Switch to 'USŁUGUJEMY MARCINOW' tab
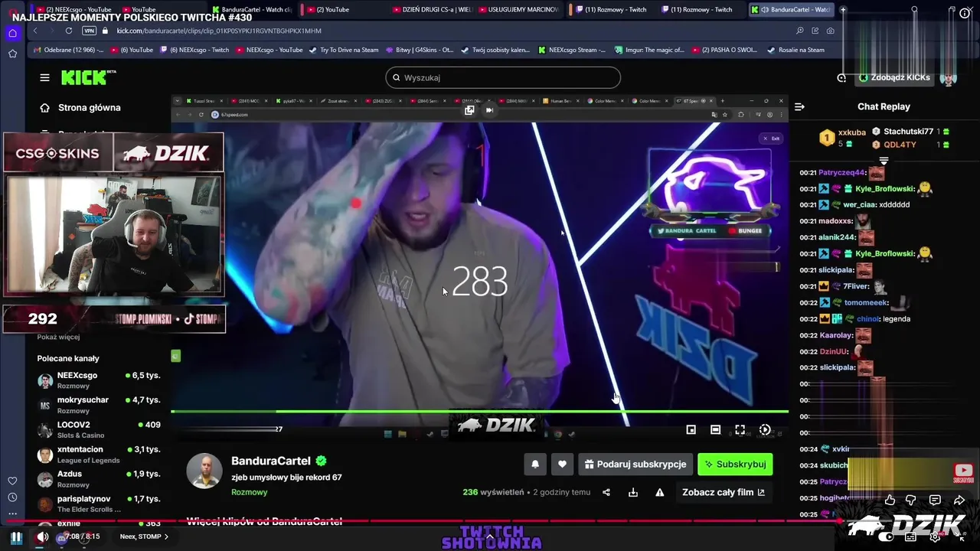This screenshot has width=980, height=551. click(x=518, y=10)
